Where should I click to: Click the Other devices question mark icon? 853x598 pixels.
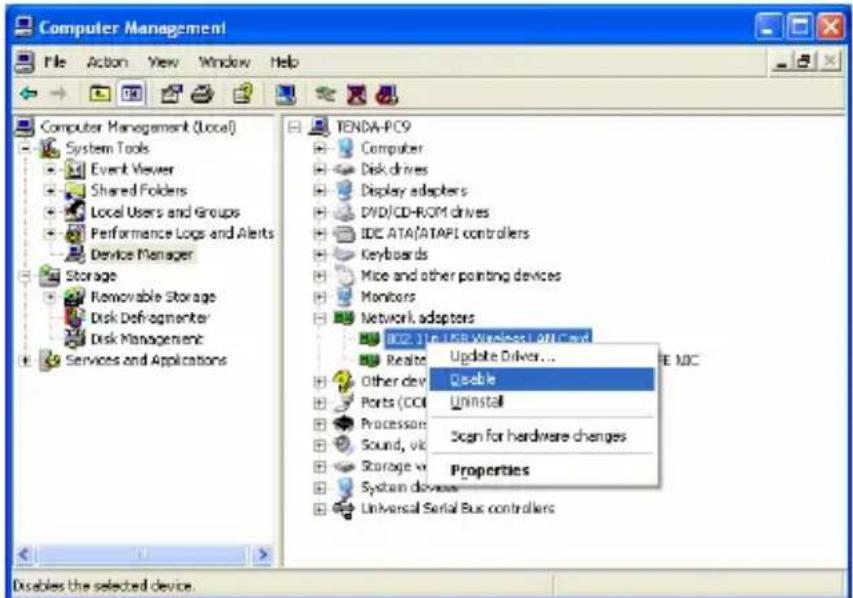tap(344, 381)
